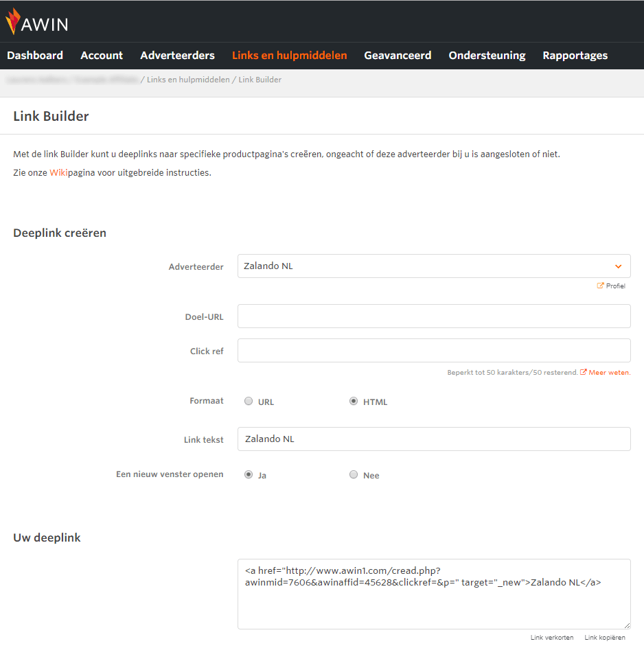Select the URL format radio button
This screenshot has width=644, height=648.
pos(249,402)
